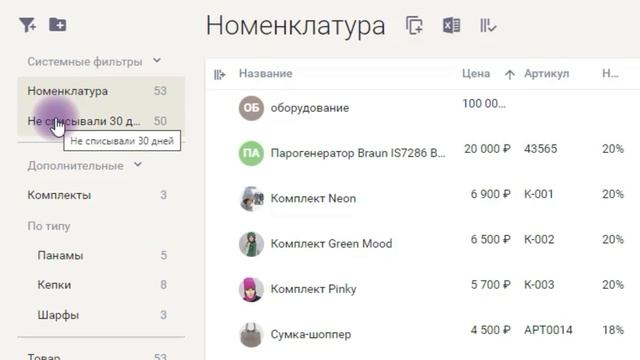640x360 pixels.
Task: Collapse the Дополнительные section chevron
Action: point(138,165)
